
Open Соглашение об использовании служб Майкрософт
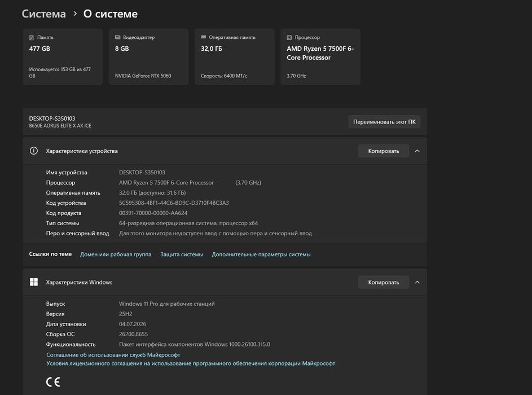113,354
